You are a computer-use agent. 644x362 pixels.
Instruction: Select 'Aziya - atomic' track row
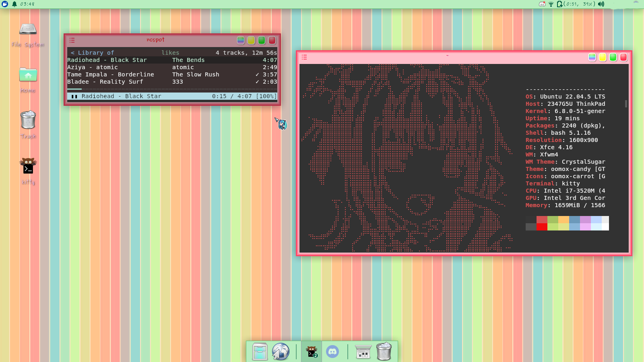(x=172, y=67)
